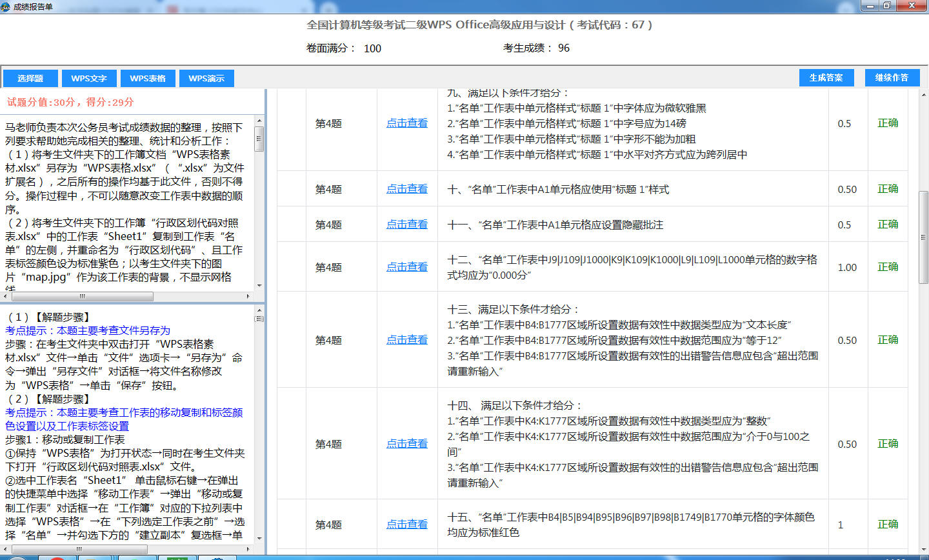Click 点击查看 for criterion 十五 red font
Image resolution: width=929 pixels, height=560 pixels.
(407, 525)
